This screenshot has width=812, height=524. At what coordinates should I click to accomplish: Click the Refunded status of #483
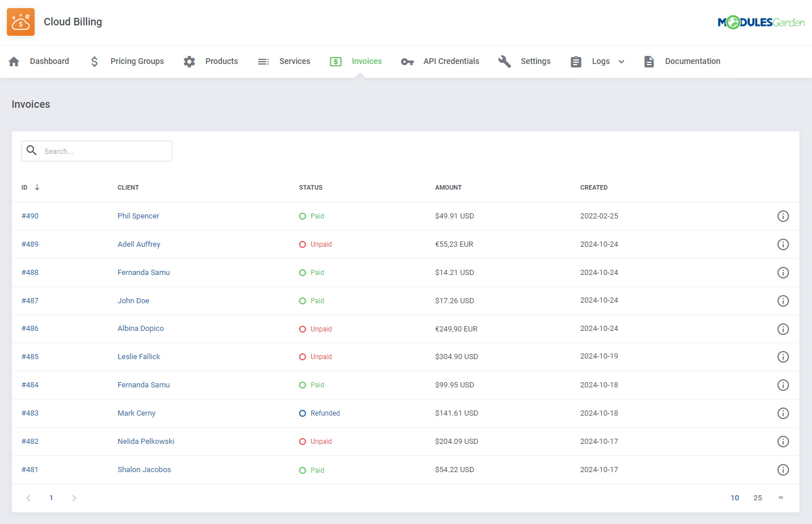click(319, 413)
